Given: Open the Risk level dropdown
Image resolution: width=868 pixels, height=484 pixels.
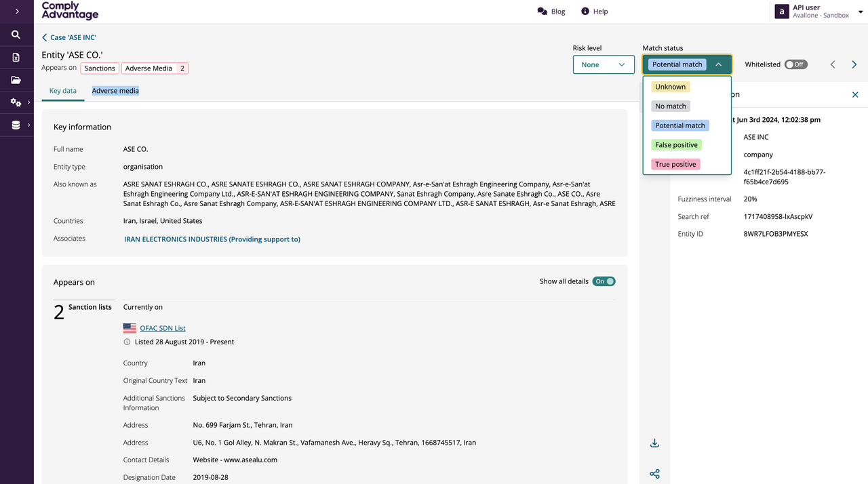Looking at the screenshot, I should click(x=604, y=64).
